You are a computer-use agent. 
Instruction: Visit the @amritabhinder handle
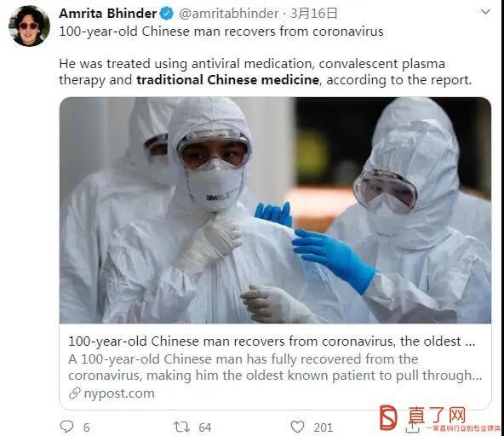(x=228, y=14)
